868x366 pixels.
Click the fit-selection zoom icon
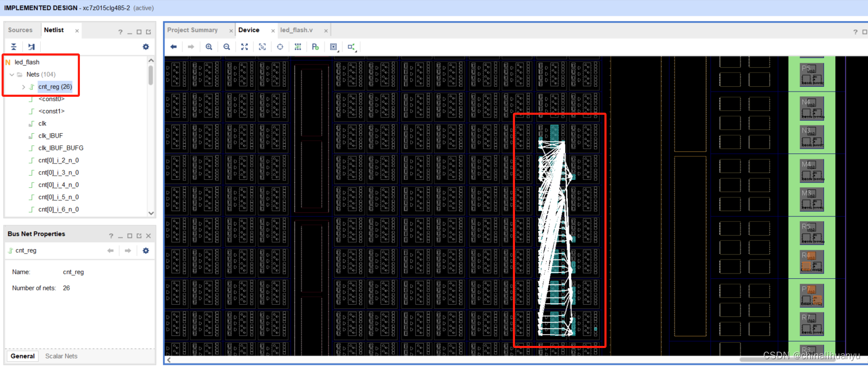point(262,47)
